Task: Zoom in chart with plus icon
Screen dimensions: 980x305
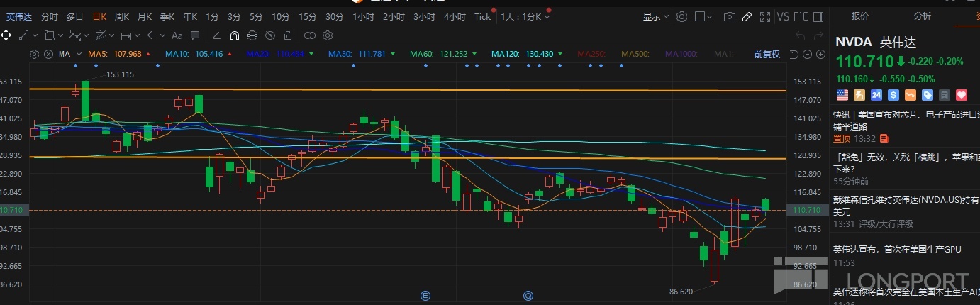Action: pyautogui.click(x=820, y=54)
